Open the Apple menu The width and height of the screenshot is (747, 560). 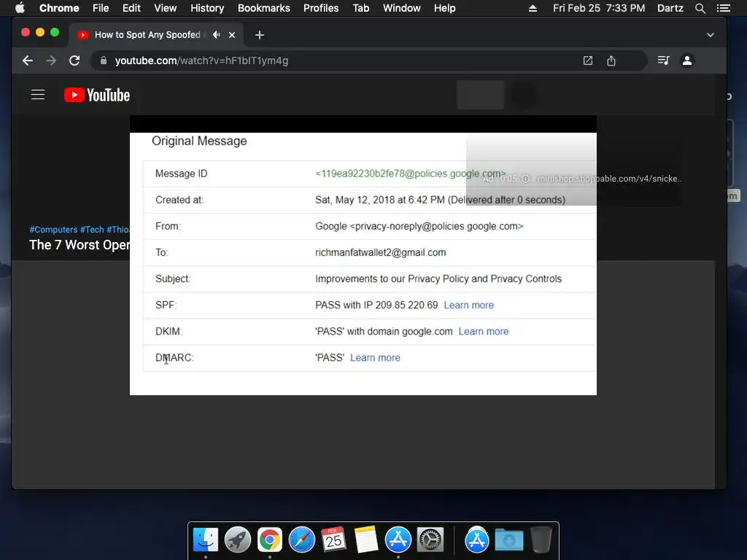pos(20,8)
